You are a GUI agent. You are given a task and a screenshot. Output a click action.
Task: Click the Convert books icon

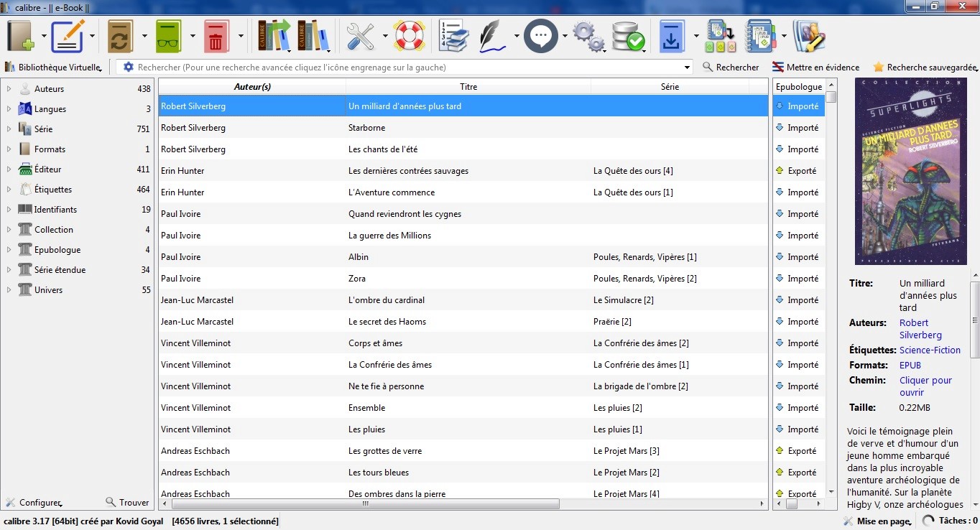click(120, 36)
